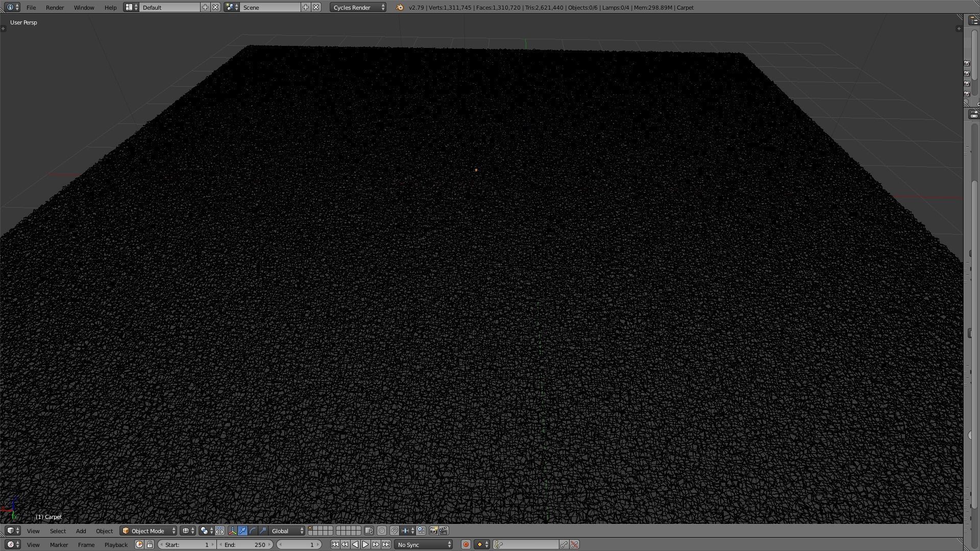Toggle lock camera and layers to scene

tap(369, 531)
